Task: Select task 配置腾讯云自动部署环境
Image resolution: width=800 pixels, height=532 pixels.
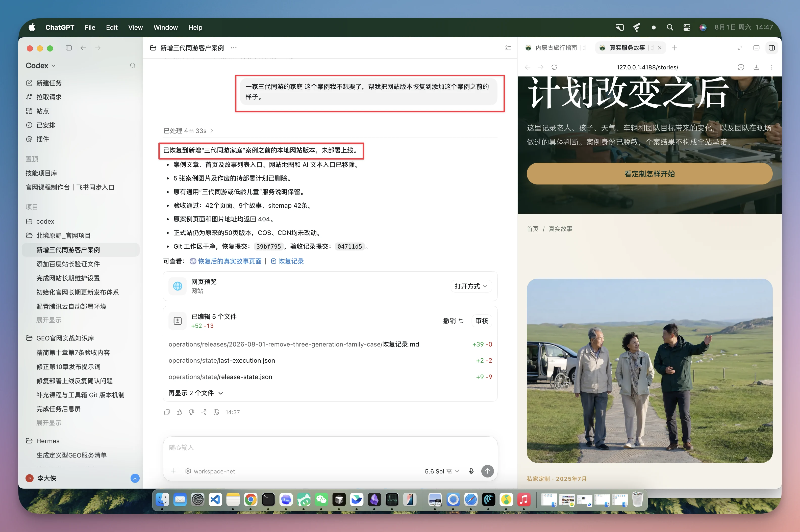Action: (71, 306)
